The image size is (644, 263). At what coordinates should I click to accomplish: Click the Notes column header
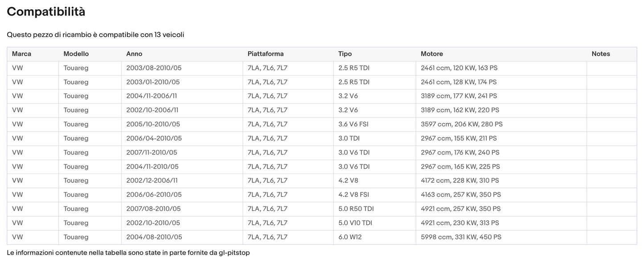[601, 54]
